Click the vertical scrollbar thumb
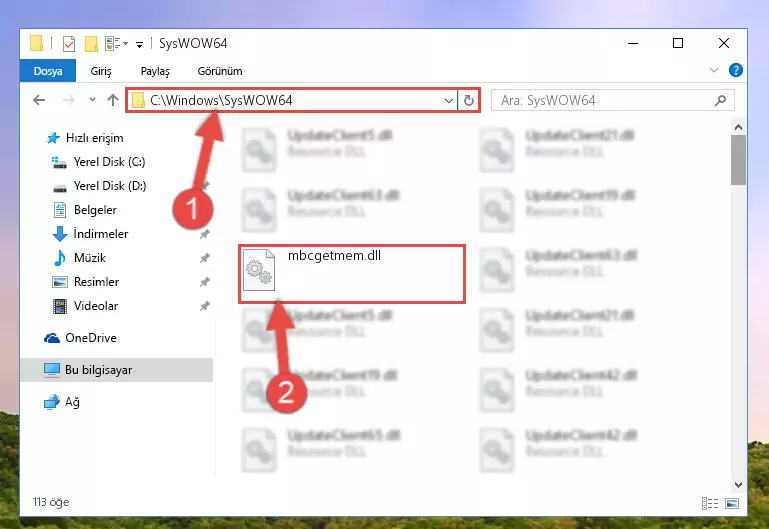The width and height of the screenshot is (769, 529). coord(738,160)
